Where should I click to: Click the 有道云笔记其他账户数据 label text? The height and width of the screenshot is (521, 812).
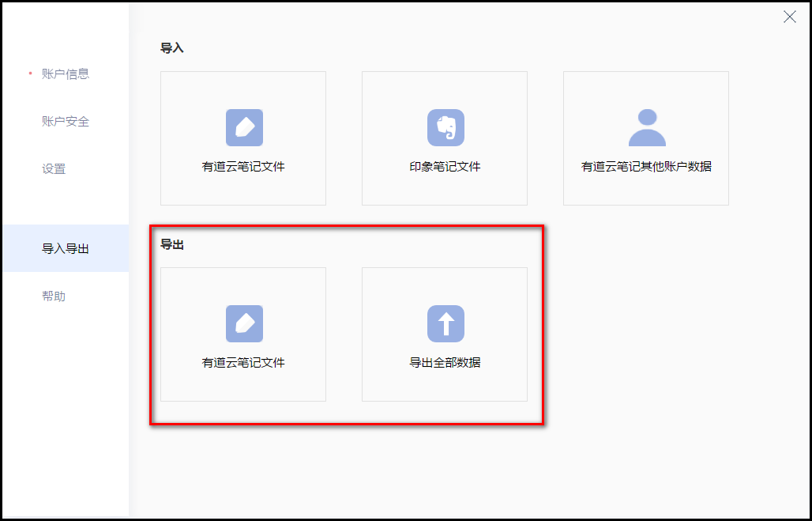(x=646, y=167)
